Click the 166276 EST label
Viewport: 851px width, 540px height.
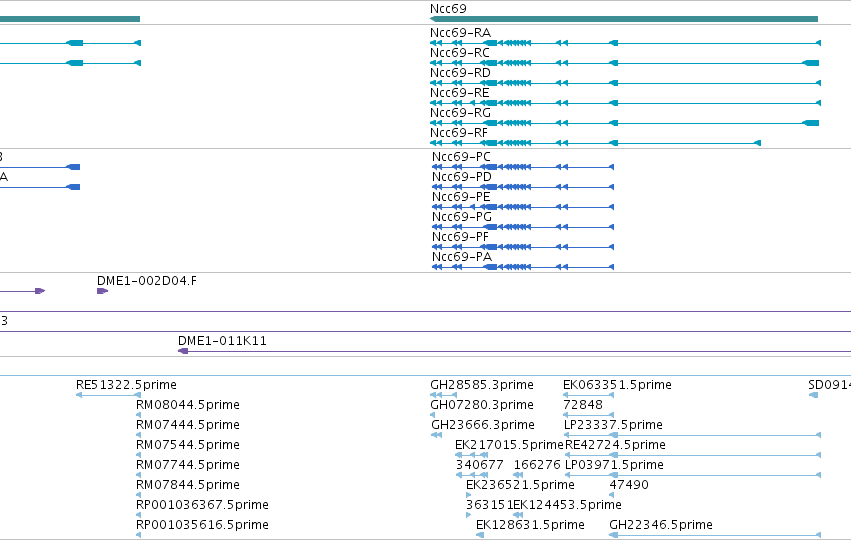(x=537, y=466)
